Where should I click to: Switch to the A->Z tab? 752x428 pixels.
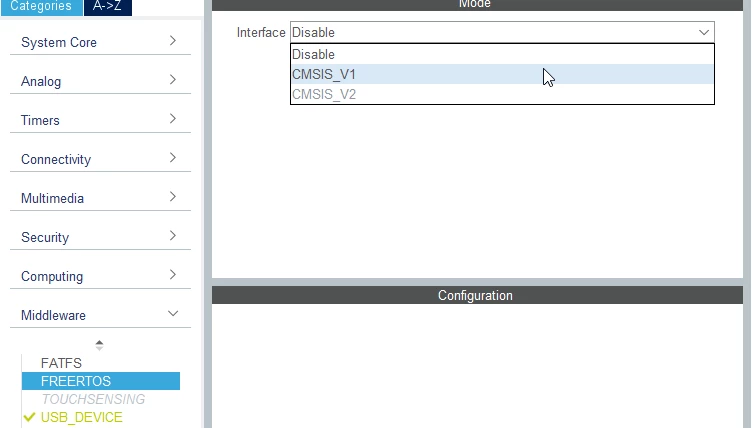[107, 7]
